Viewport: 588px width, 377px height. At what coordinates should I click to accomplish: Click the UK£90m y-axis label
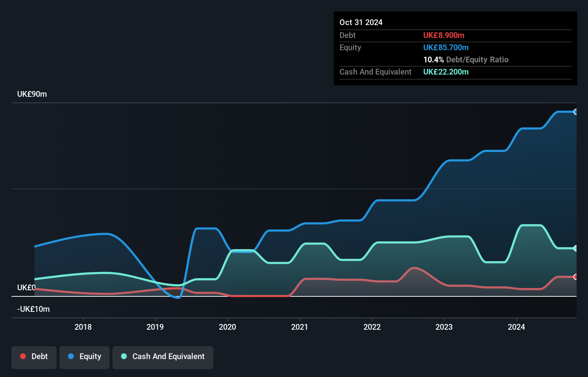click(x=32, y=94)
